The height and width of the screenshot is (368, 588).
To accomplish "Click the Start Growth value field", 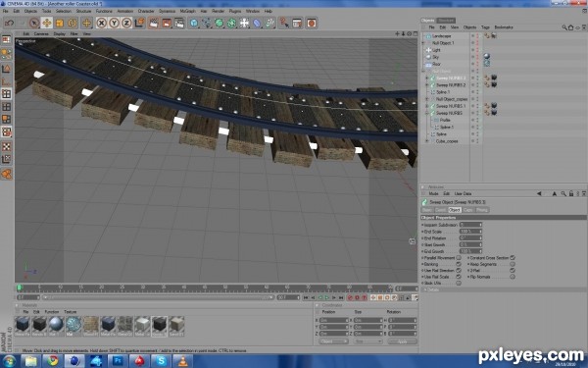I will pos(470,244).
